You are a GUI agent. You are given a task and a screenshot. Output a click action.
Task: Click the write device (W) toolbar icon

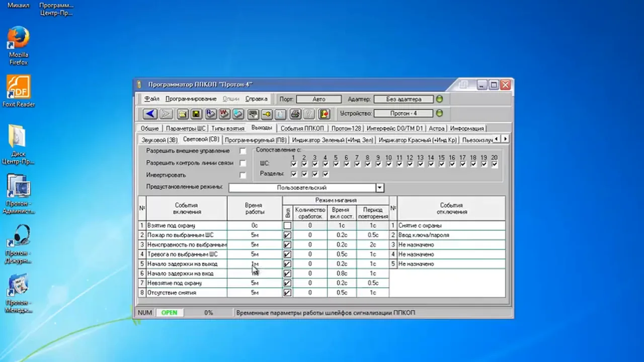point(224,114)
